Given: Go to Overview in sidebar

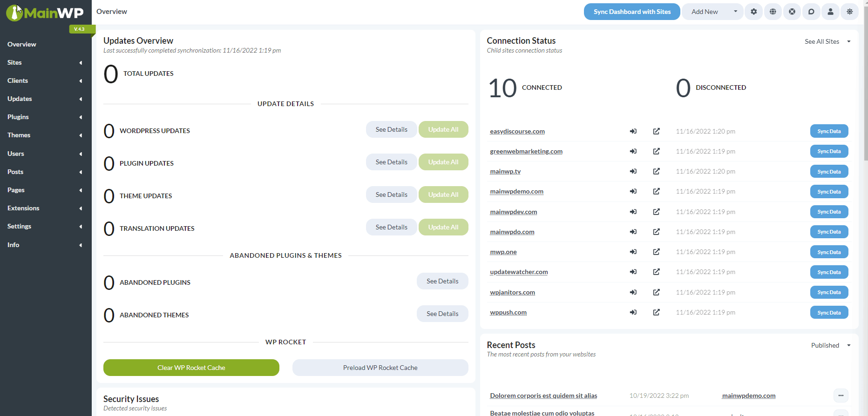Looking at the screenshot, I should click(22, 44).
